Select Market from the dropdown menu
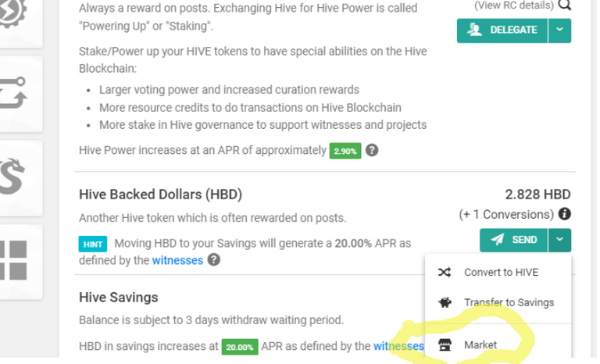 [x=498, y=344]
